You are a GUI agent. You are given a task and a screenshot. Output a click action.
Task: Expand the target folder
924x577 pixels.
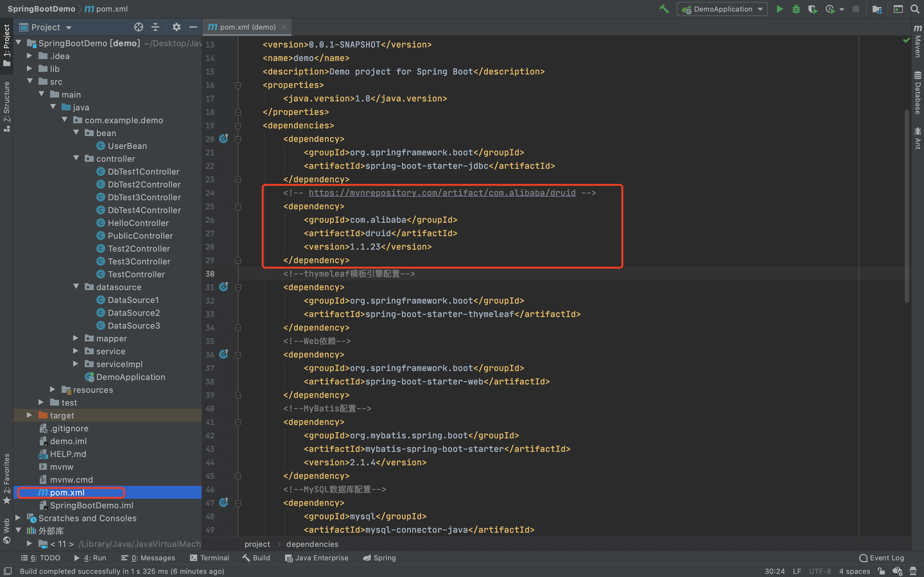tap(30, 415)
